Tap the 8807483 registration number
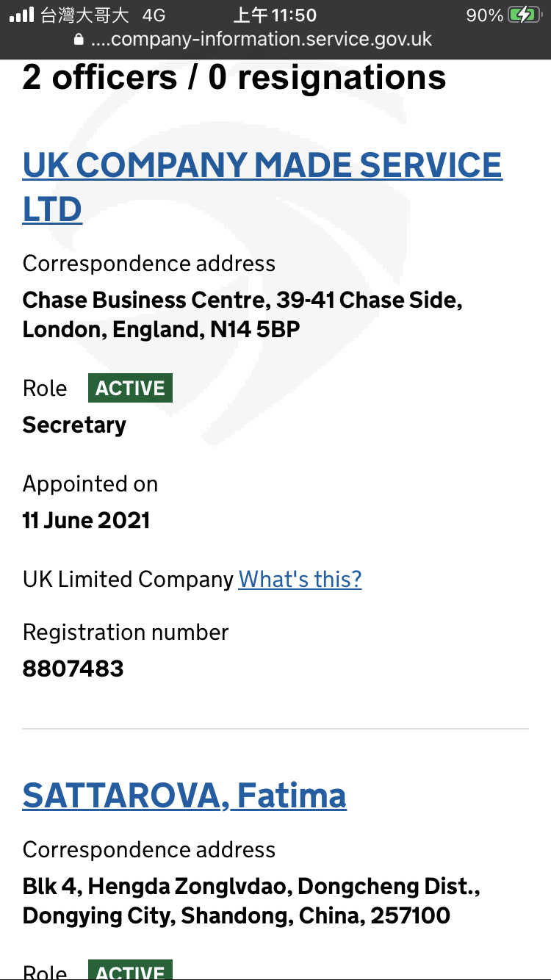The width and height of the screenshot is (551, 980). [73, 669]
